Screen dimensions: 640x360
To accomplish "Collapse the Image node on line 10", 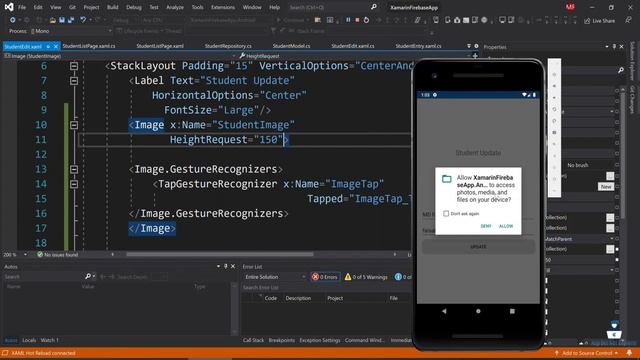I will [74, 125].
